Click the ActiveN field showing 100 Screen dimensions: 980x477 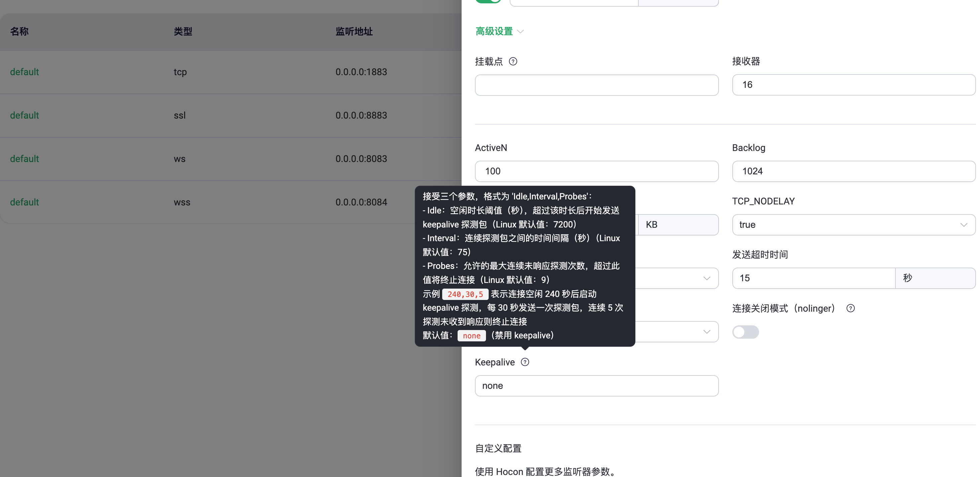click(x=597, y=171)
